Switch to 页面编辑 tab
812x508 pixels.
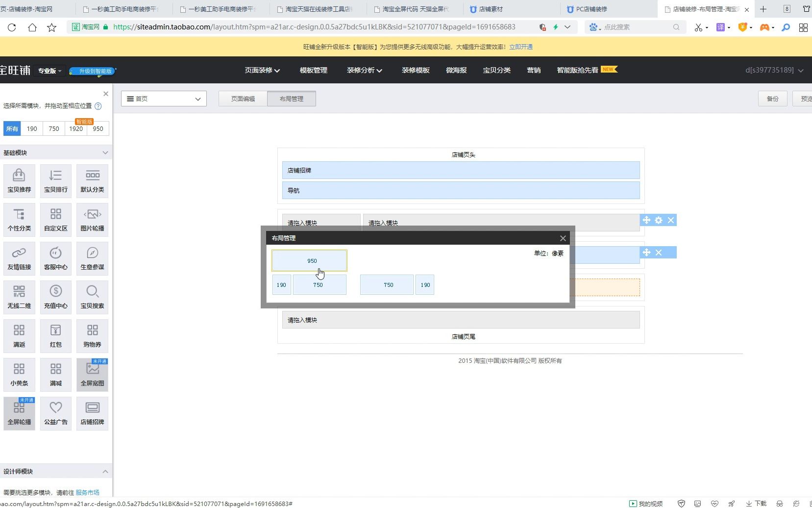pos(243,99)
